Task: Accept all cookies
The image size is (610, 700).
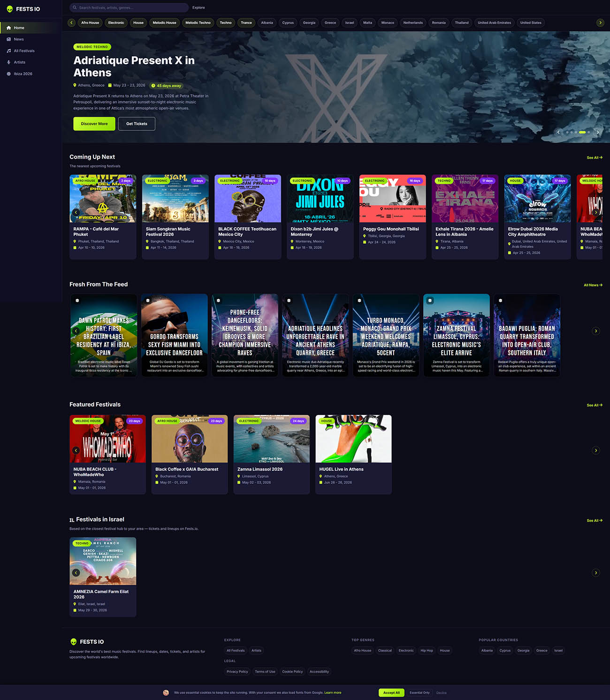Action: tap(391, 692)
